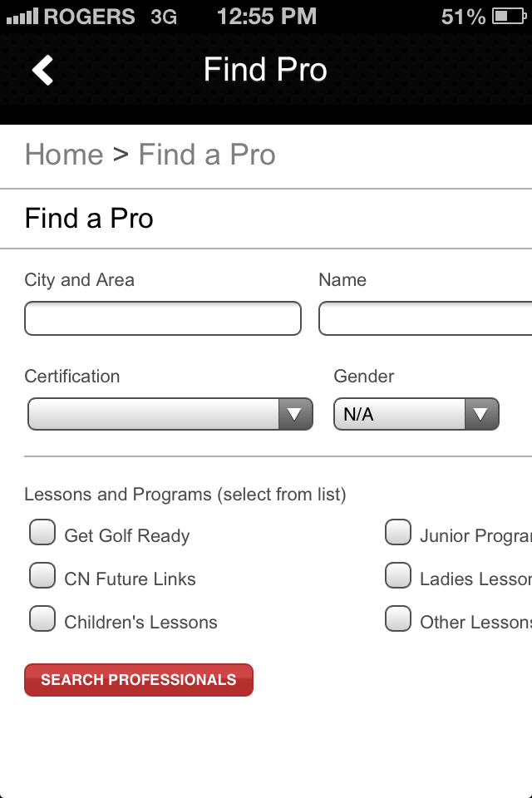Tap the Find a Pro section heading
The height and width of the screenshot is (798, 532).
pyautogui.click(x=89, y=219)
